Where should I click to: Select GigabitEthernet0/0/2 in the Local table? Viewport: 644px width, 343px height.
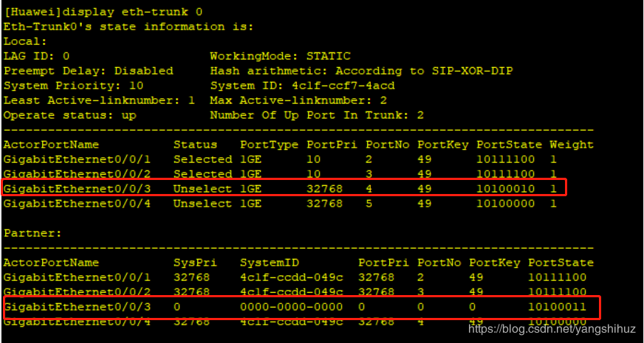click(78, 174)
